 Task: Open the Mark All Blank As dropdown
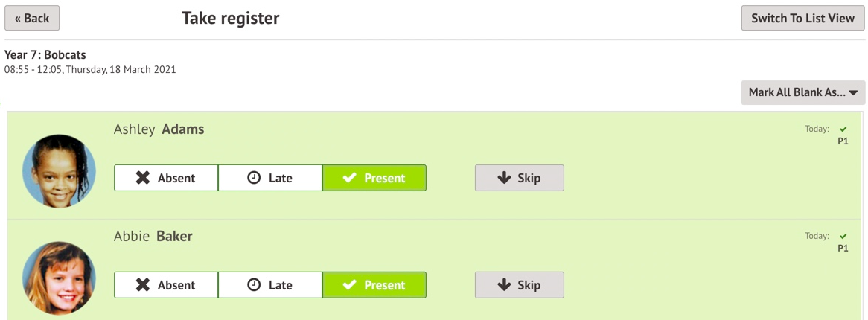click(x=802, y=92)
